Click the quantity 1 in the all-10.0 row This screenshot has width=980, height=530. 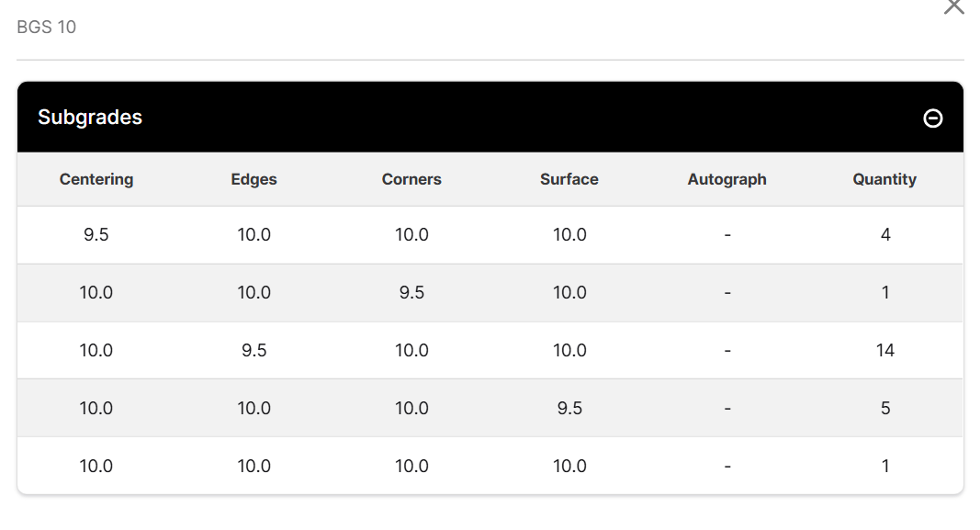tap(885, 466)
